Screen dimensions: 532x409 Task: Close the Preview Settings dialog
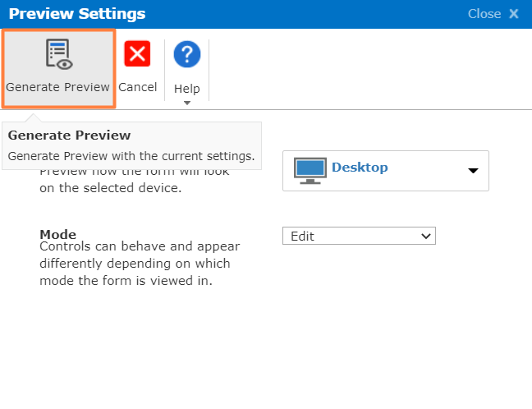[493, 14]
